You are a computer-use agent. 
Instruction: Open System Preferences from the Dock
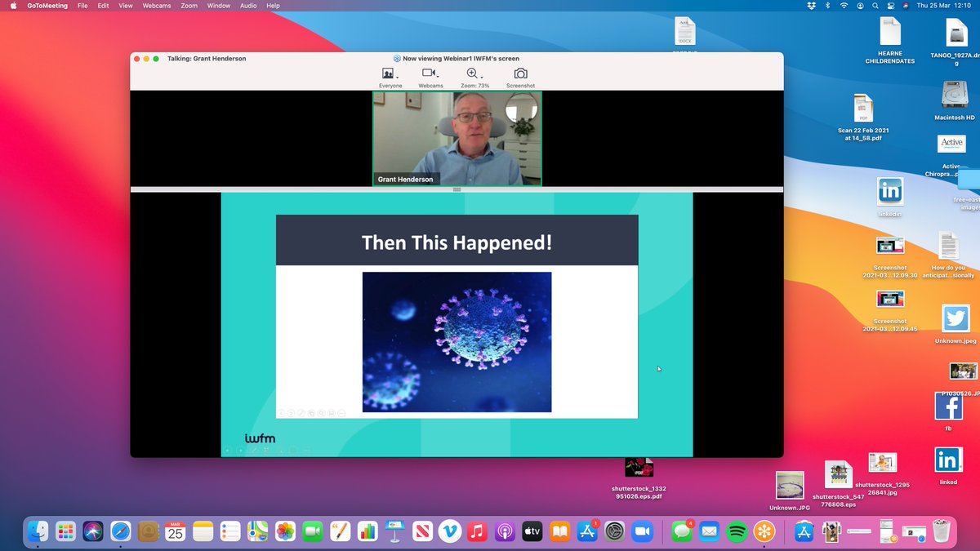[x=615, y=531]
